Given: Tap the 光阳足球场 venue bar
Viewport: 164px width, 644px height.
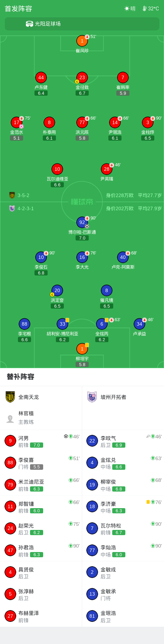Looking at the screenshot, I should [82, 24].
